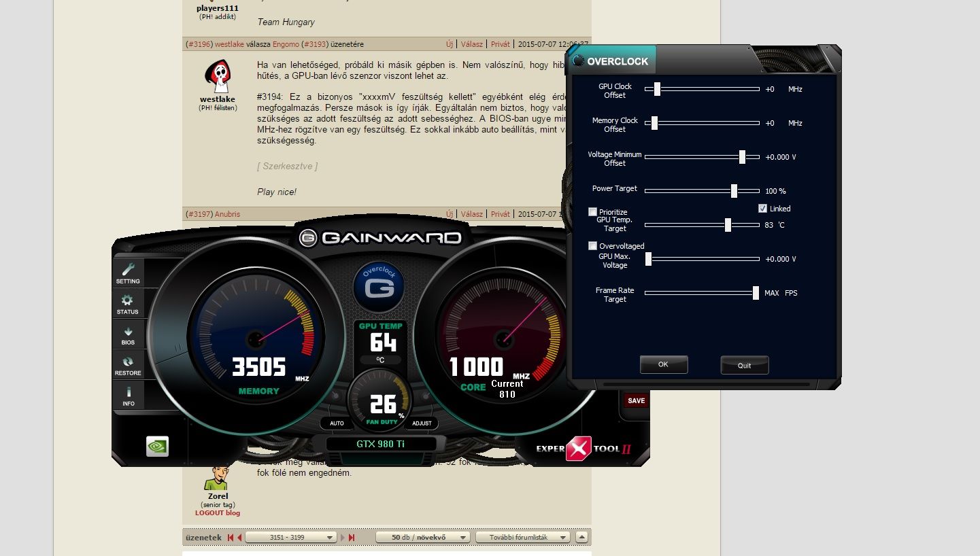Click the GPU Max. Voltage slider handle

coord(648,259)
